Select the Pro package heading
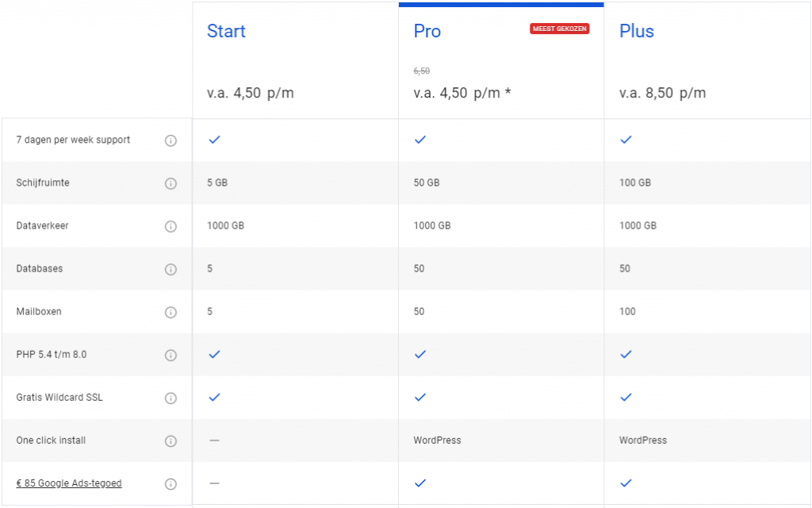Viewport: 812px width, 508px height. click(427, 31)
